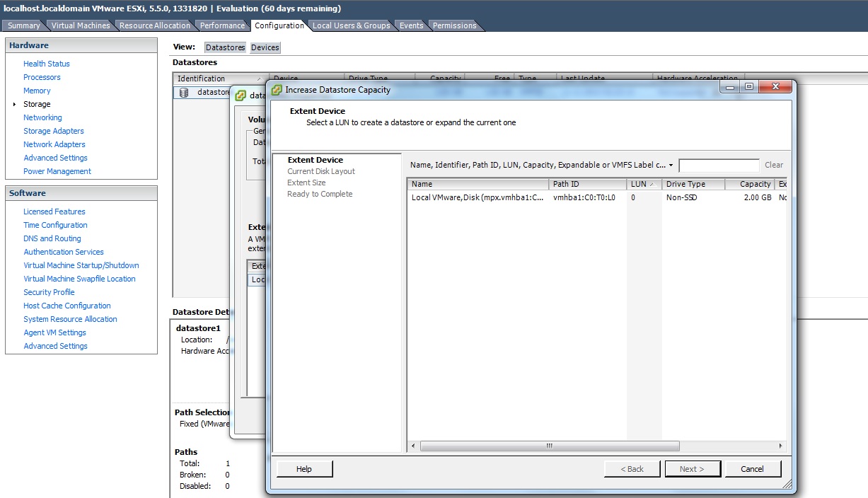Open Host Cache Configuration link
868x498 pixels.
click(67, 306)
